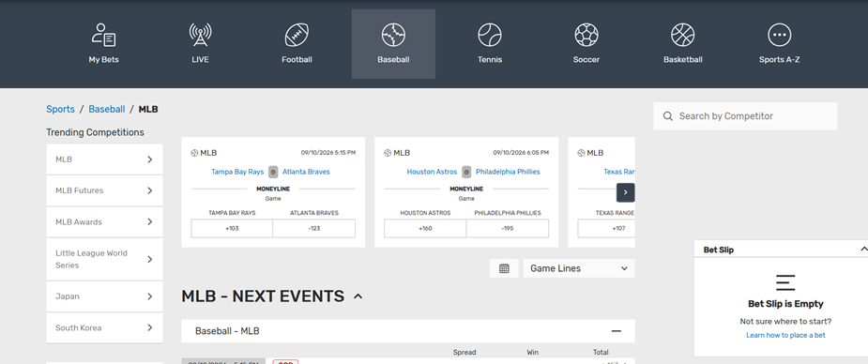The image size is (868, 364).
Task: Bet Houston Astros moneyline +160
Action: [425, 229]
